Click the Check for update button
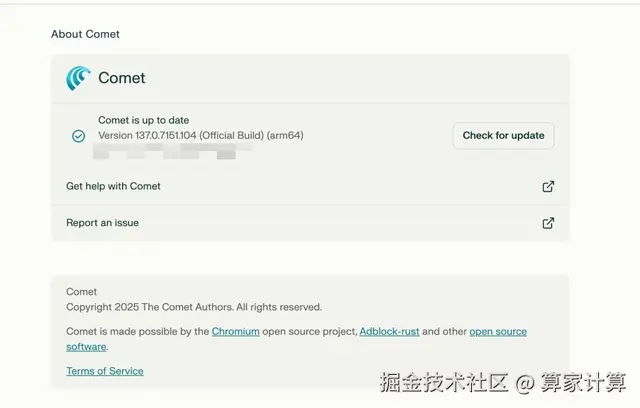The height and width of the screenshot is (408, 640). (x=503, y=135)
